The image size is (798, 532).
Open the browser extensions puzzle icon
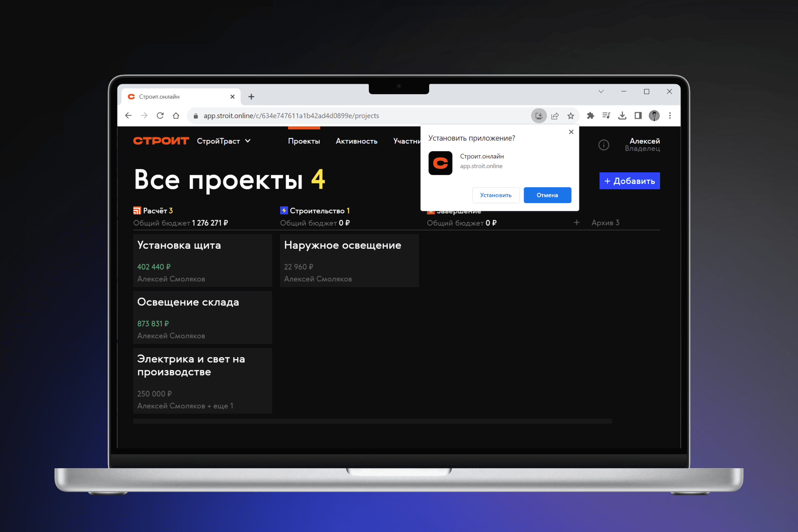(x=591, y=115)
